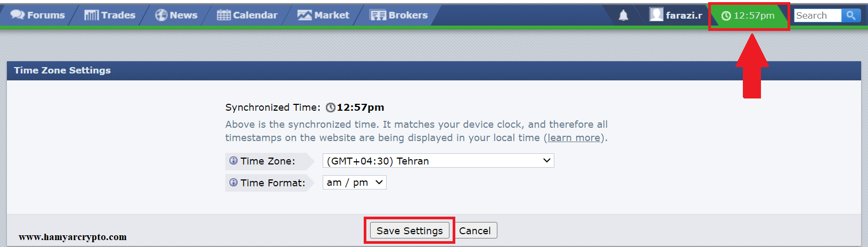This screenshot has height=247, width=868.
Task: Click the Brokers icon in navigation
Action: [378, 15]
